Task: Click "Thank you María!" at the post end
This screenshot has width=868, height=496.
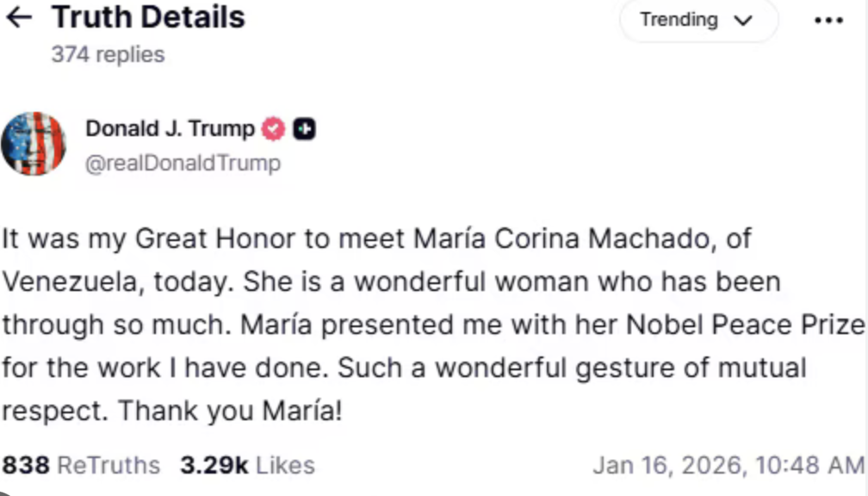Action: click(230, 411)
